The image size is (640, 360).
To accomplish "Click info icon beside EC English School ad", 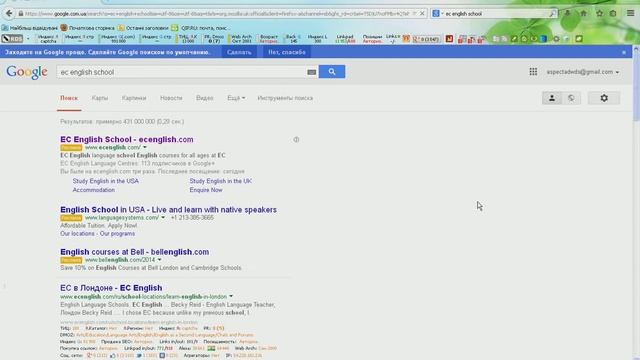I will click(296, 140).
